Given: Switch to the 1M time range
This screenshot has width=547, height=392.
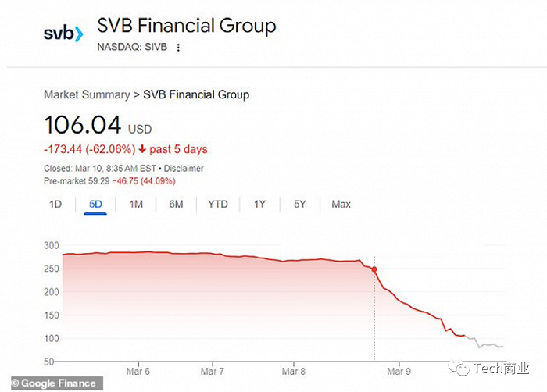Looking at the screenshot, I should (136, 205).
